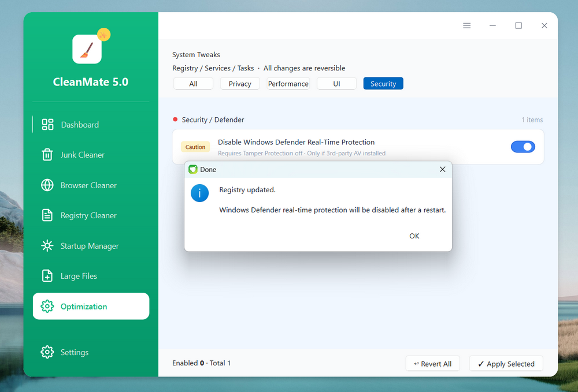Select the Large Files icon
The height and width of the screenshot is (392, 578).
point(47,276)
